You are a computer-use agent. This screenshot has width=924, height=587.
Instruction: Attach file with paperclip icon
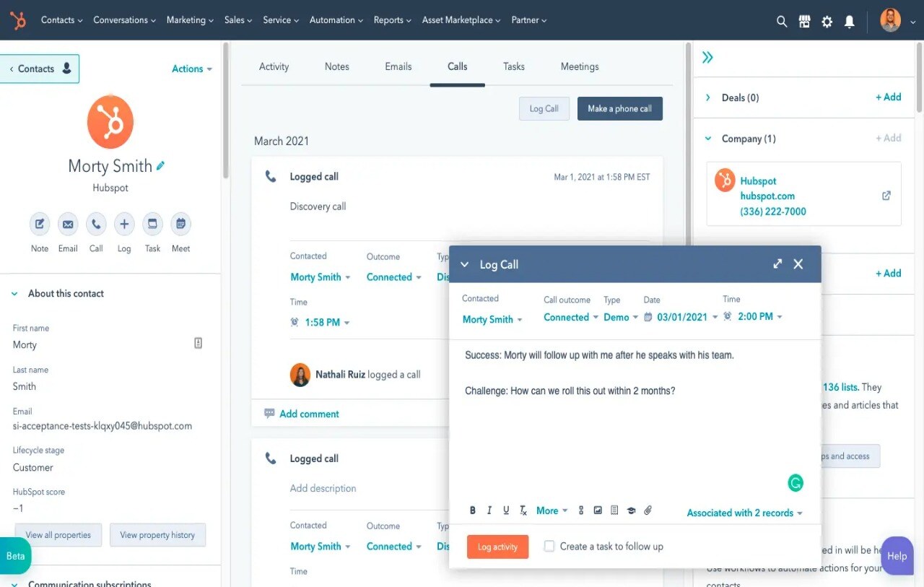pos(648,510)
